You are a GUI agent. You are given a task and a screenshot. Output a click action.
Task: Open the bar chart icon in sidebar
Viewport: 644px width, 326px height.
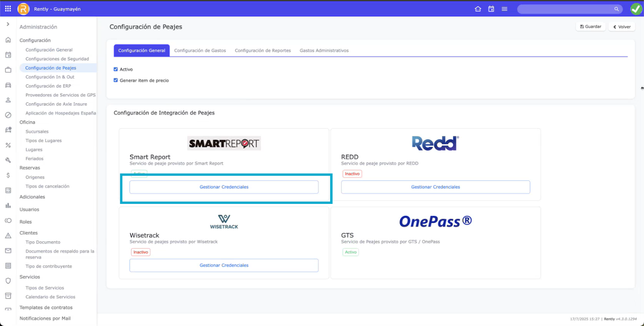8,205
